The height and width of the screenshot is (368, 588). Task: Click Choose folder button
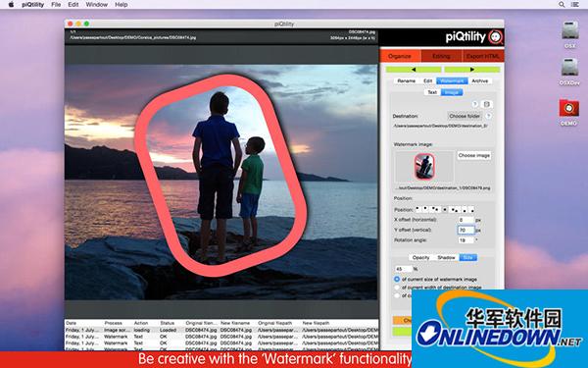(465, 116)
